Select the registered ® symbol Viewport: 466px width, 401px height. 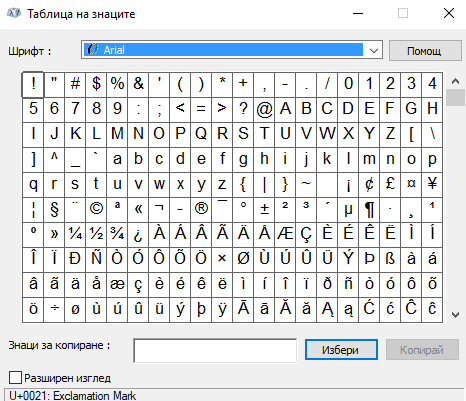[x=201, y=210]
